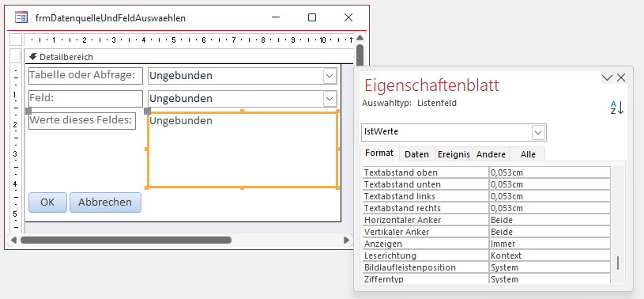Select the 'Tabelle oder Abfrage:' label
Screen dimensions: 644x299
(85, 76)
